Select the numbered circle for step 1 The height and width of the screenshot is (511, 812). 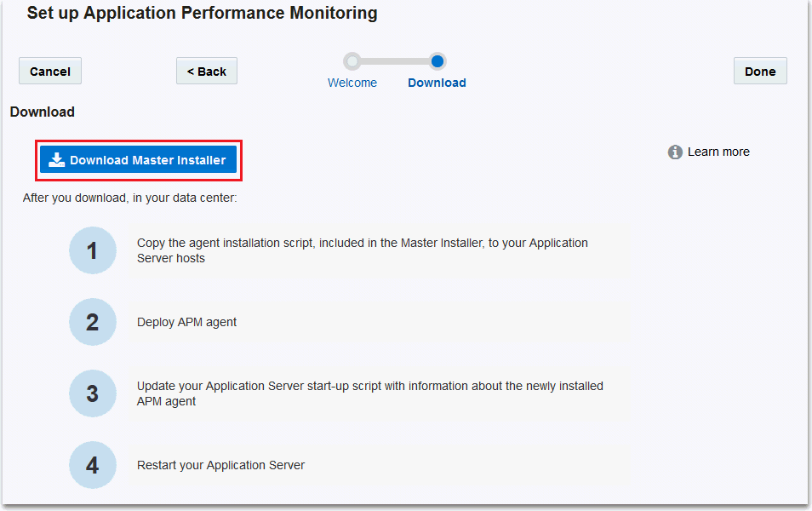click(93, 250)
